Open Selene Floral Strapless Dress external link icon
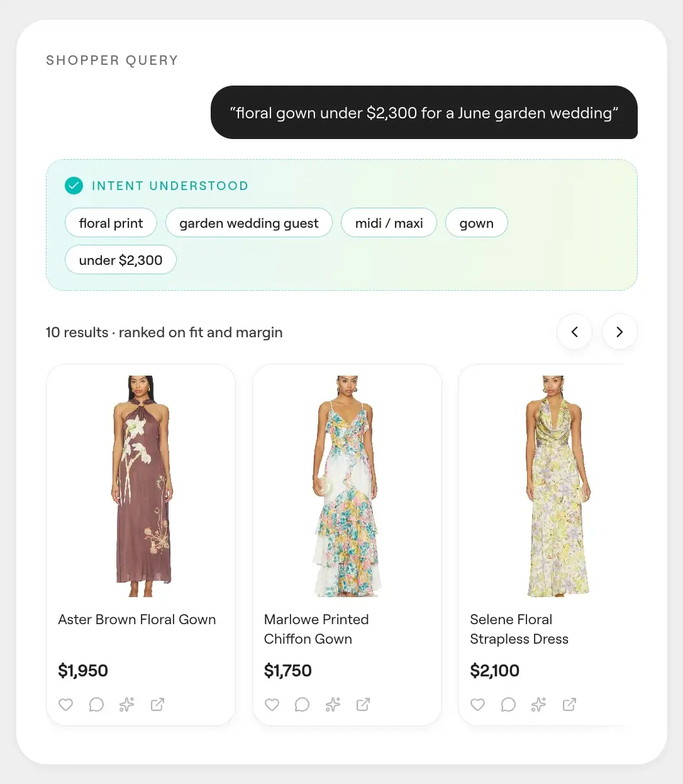The width and height of the screenshot is (683, 784). click(569, 705)
